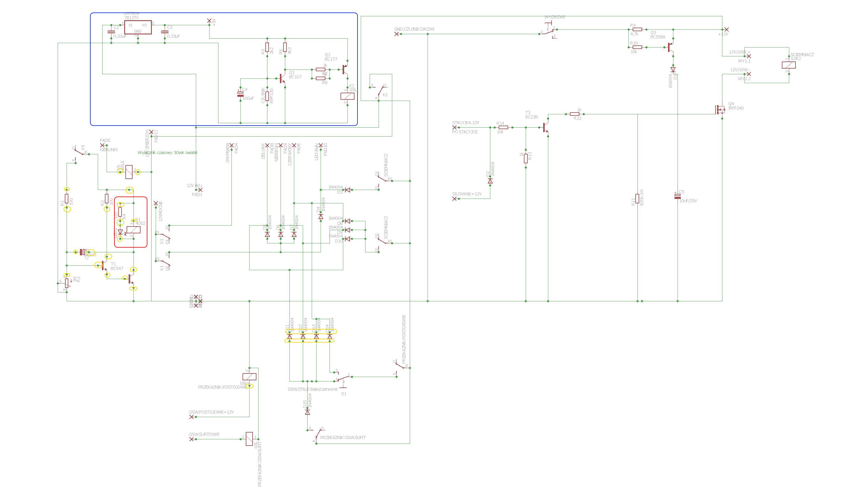Select resistor R6 4k3
The height and width of the screenshot is (502, 868).
285,47
